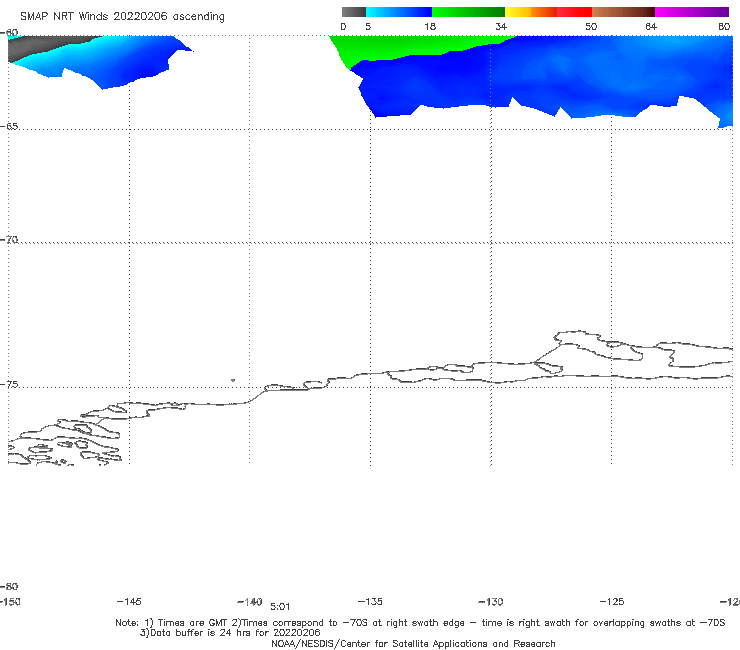Click the yellow-orange segment of the color bar
740x650 pixels.
click(x=530, y=12)
